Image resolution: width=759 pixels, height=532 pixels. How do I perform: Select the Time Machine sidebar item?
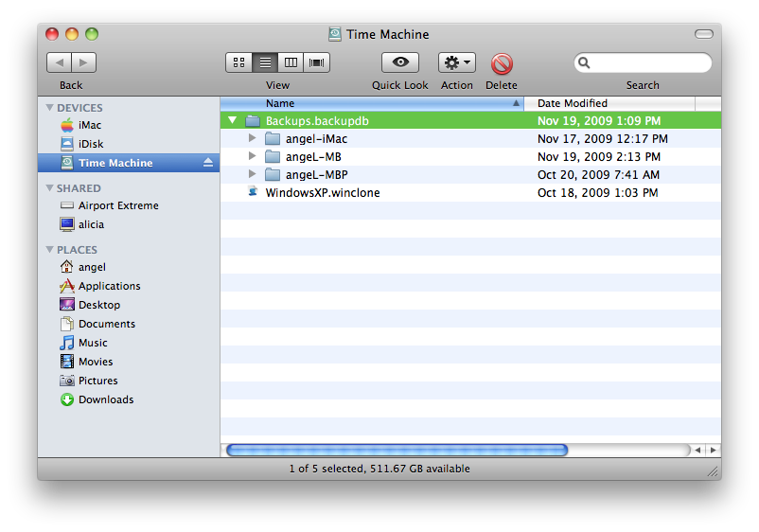pos(129,163)
